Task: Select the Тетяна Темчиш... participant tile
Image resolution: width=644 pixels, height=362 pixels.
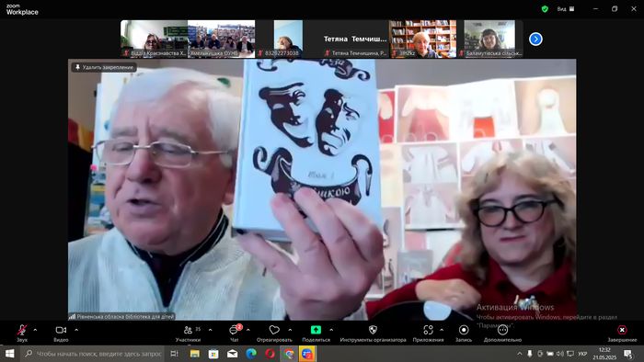Action: tap(356, 39)
